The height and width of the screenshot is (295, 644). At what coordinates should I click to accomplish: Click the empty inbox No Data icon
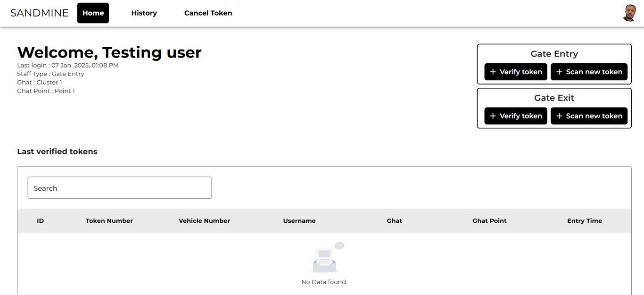pyautogui.click(x=327, y=257)
